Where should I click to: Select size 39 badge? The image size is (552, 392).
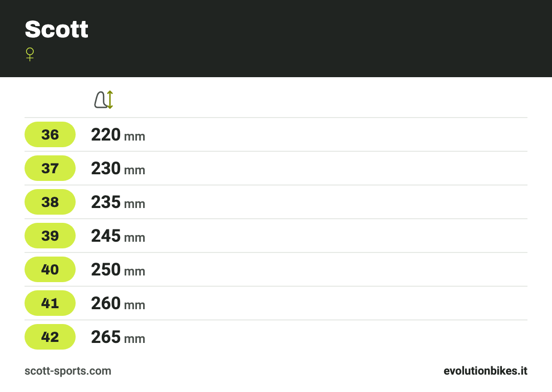point(50,236)
